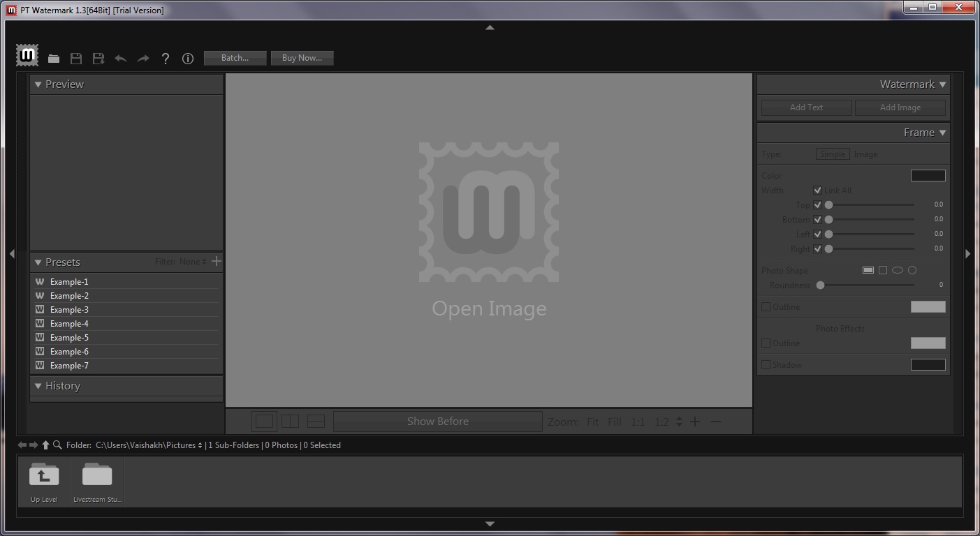This screenshot has width=980, height=536.
Task: Click the large Open Image stamp logo
Action: (x=489, y=212)
